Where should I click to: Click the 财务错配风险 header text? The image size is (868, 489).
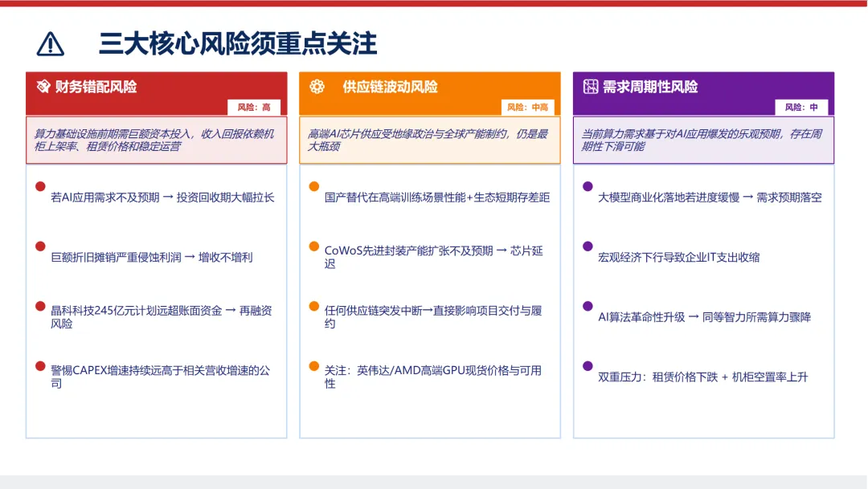pos(96,87)
